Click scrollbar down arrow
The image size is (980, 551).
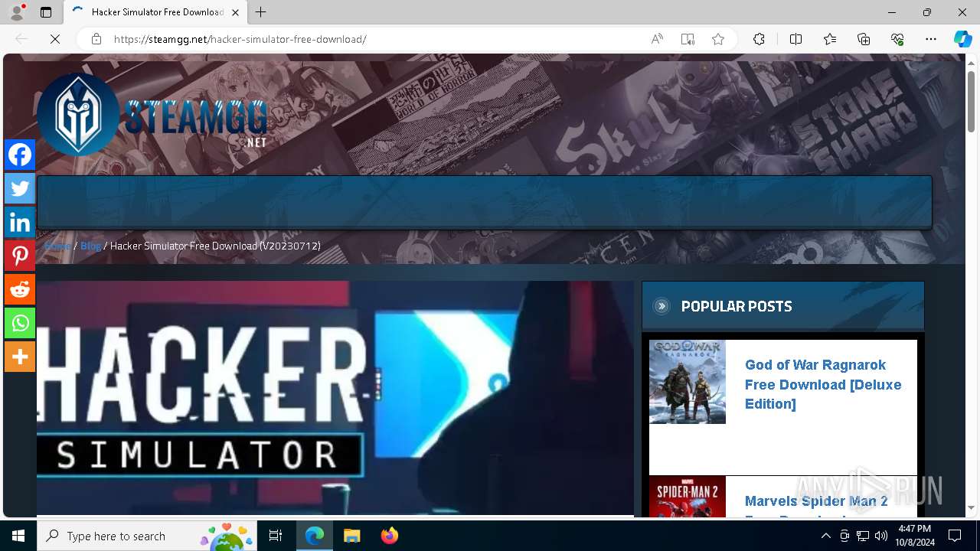coord(971,507)
